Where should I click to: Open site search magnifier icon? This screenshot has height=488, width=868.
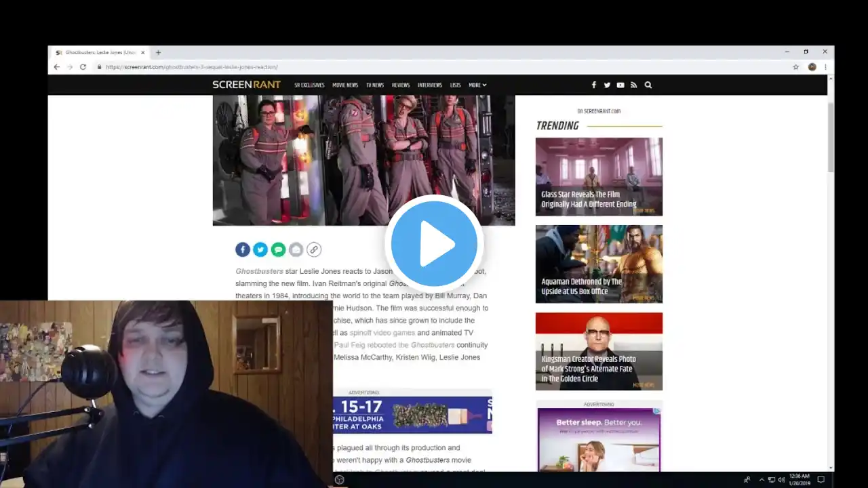[x=648, y=85]
